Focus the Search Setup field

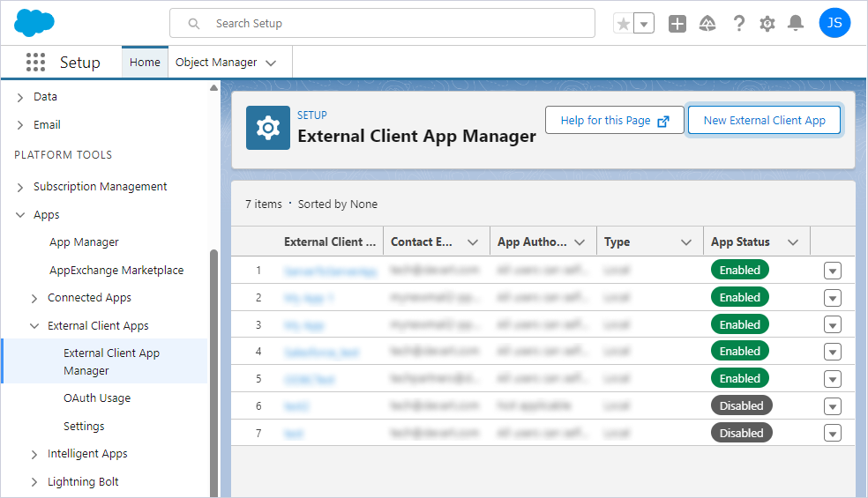383,23
